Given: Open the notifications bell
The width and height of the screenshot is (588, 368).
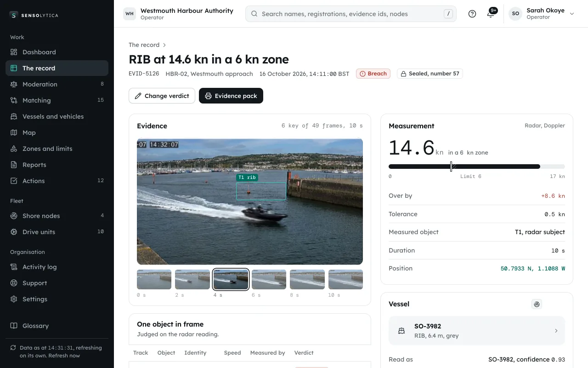Looking at the screenshot, I should coord(491,14).
